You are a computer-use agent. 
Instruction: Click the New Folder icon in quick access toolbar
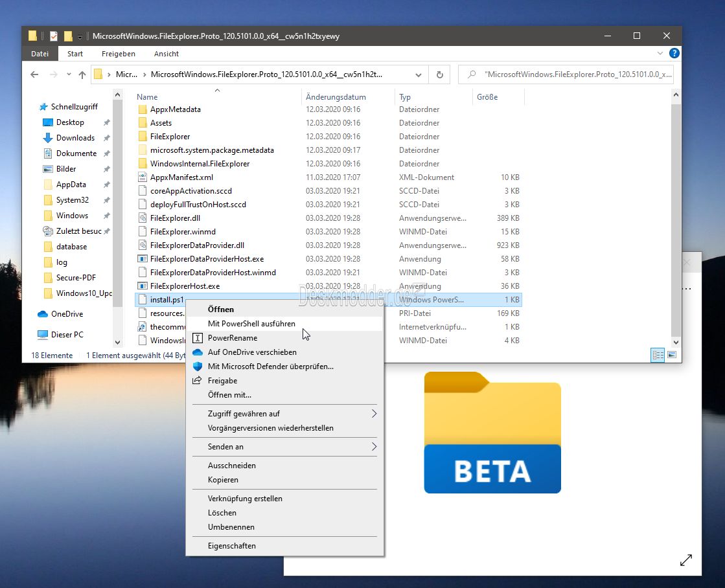(68, 36)
